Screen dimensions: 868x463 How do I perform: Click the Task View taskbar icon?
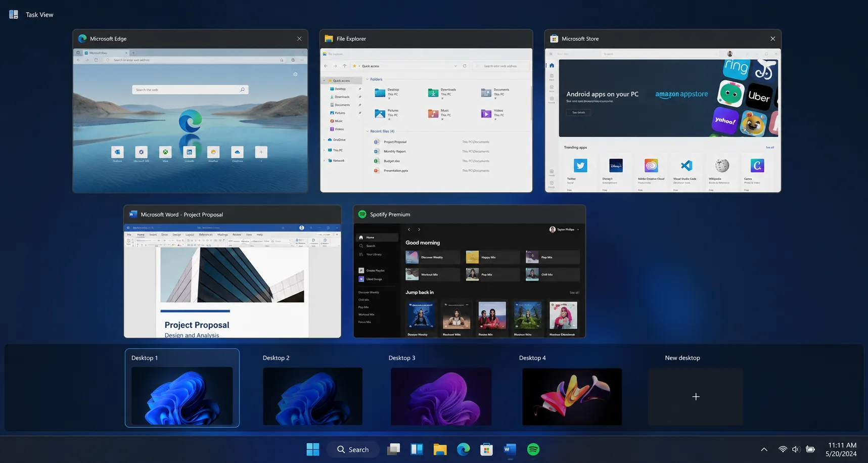pyautogui.click(x=393, y=449)
